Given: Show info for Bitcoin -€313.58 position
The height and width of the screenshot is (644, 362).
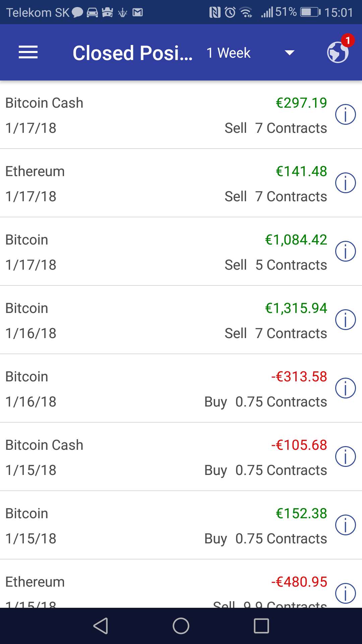Looking at the screenshot, I should 345,388.
